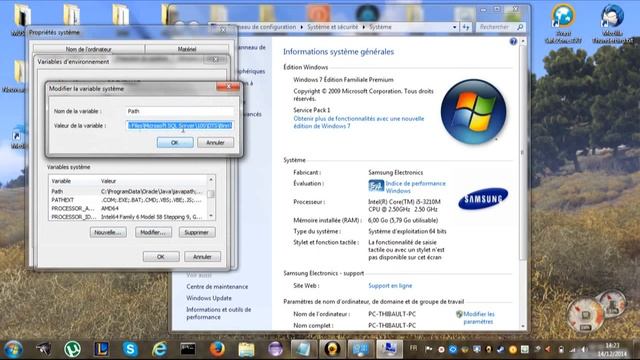The height and width of the screenshot is (360, 640).
Task: Click Système in the address breadcrumb
Action: [x=380, y=27]
